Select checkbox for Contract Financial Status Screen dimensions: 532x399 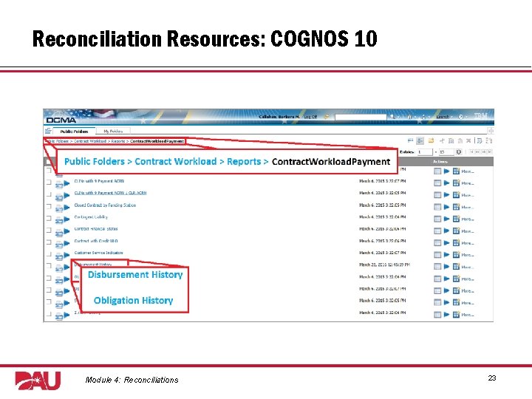point(49,230)
